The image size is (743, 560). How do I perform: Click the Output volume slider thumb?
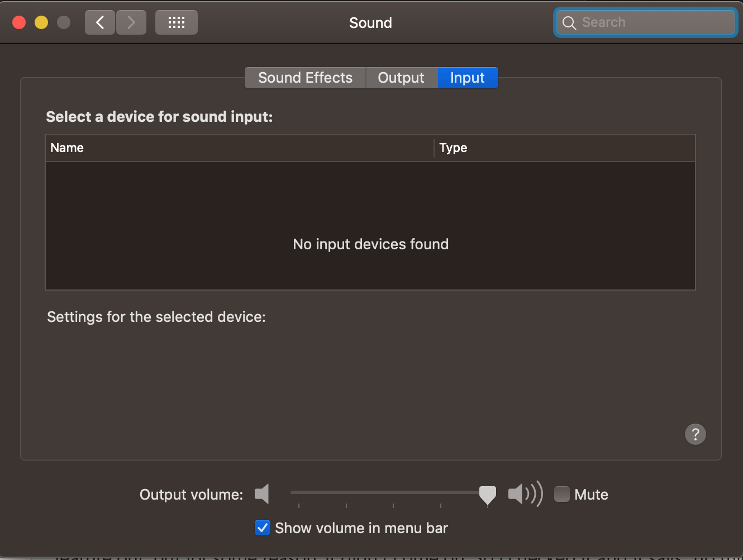487,495
